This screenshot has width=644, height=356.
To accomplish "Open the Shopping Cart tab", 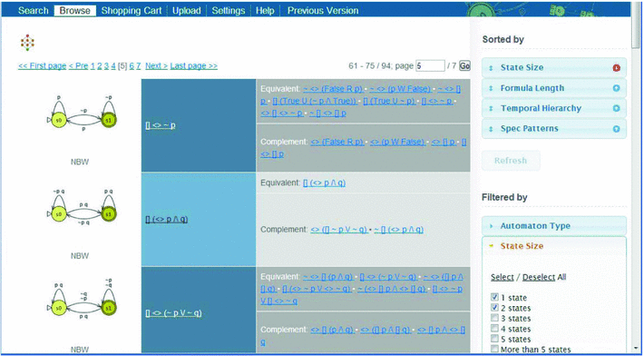I will (x=132, y=11).
